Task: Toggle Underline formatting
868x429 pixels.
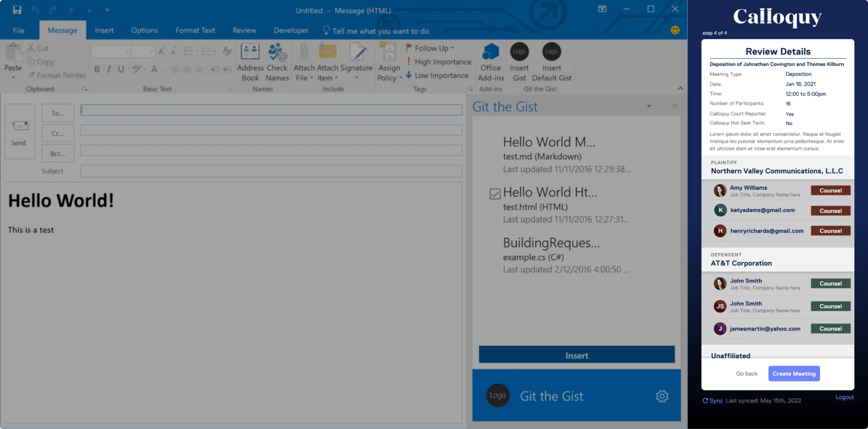Action: [121, 69]
